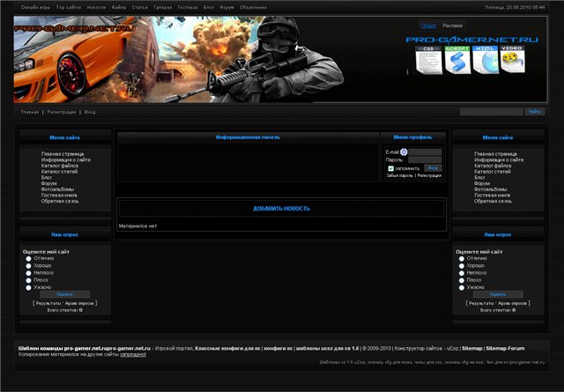The width and height of the screenshot is (564, 392).
Task: Open the VIDEO film reel icon
Action: [x=512, y=59]
